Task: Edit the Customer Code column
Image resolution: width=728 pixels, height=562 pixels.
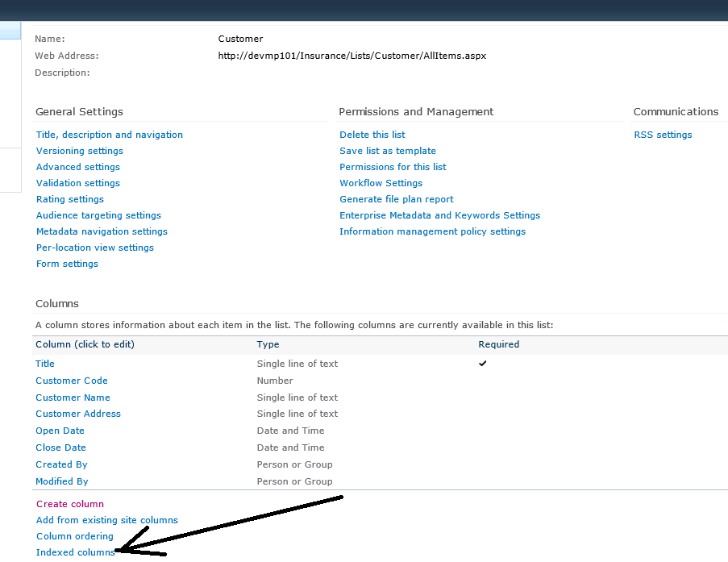Action: tap(71, 381)
